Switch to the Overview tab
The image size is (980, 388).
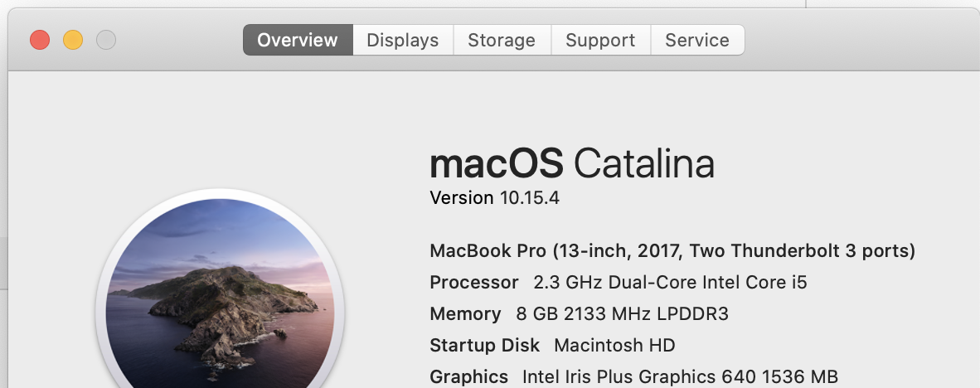click(x=298, y=40)
